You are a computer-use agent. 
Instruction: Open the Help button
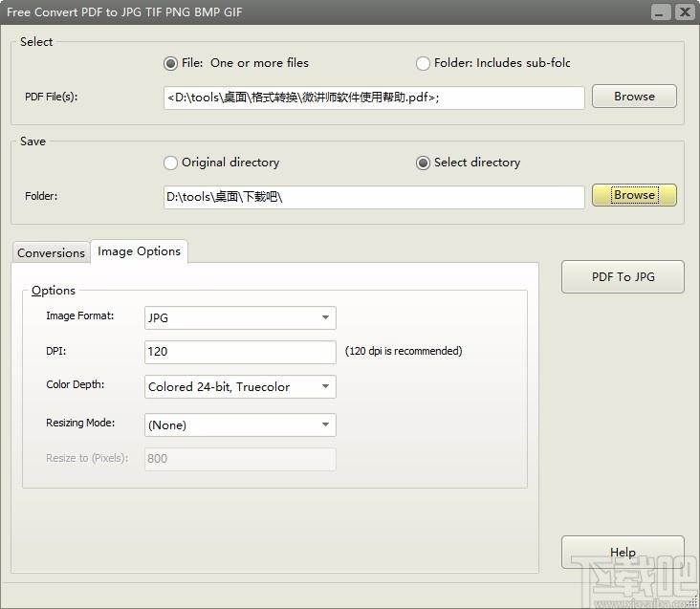pyautogui.click(x=623, y=553)
